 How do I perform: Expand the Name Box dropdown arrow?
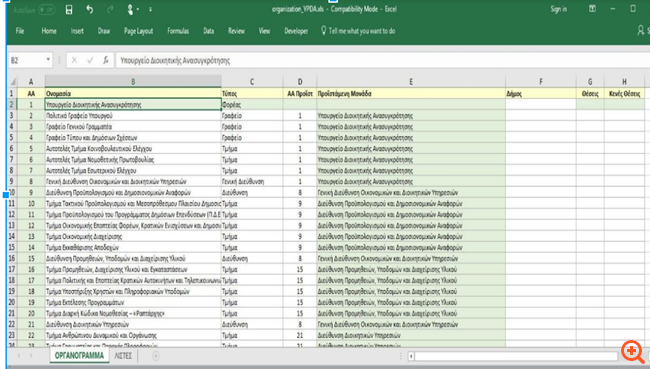[x=48, y=60]
